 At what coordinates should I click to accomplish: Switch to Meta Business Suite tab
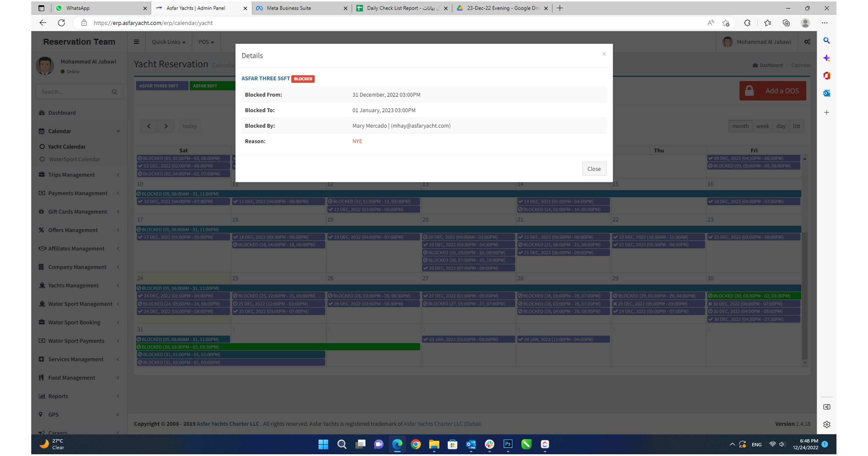(289, 8)
